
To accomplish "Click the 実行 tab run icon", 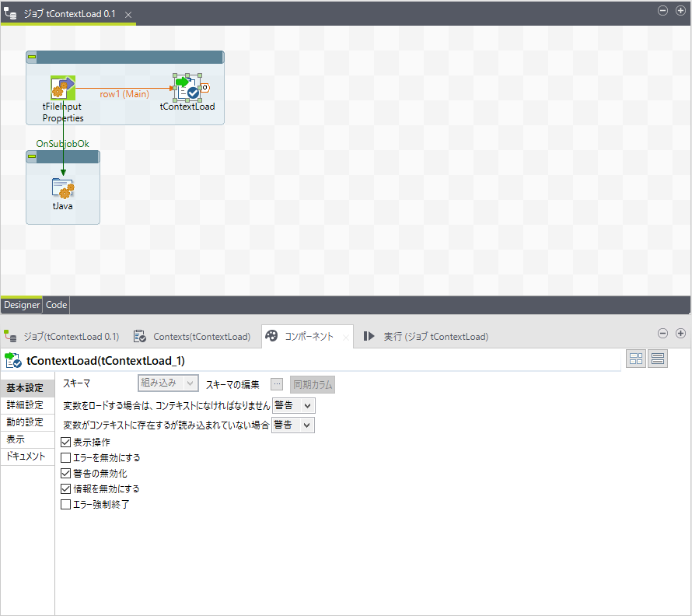I will click(x=368, y=336).
